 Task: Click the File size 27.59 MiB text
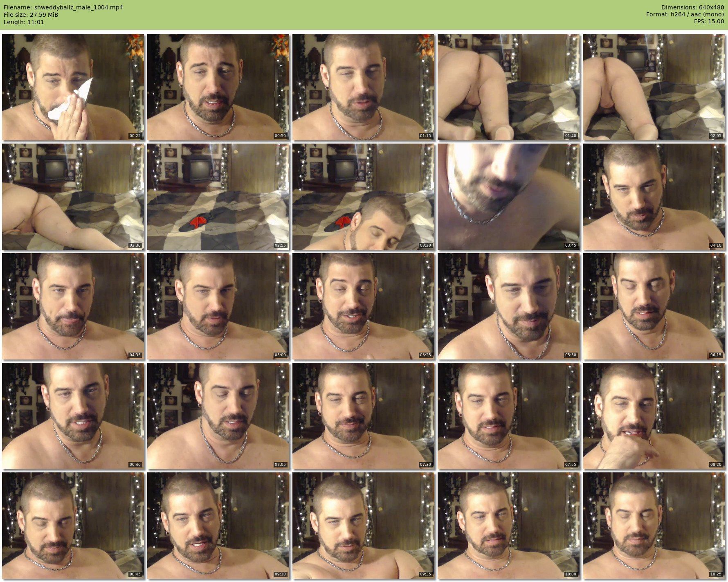[x=31, y=15]
